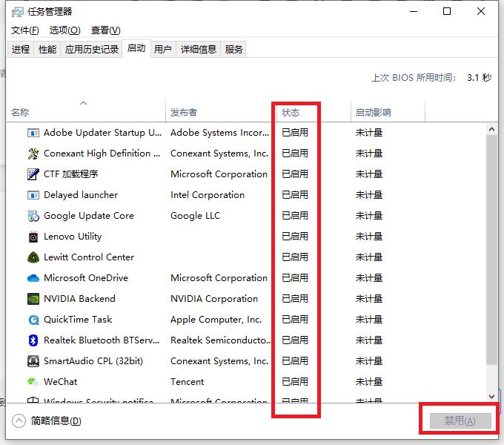This screenshot has width=504, height=445.
Task: Switch to the 性能 tab
Action: pyautogui.click(x=47, y=49)
